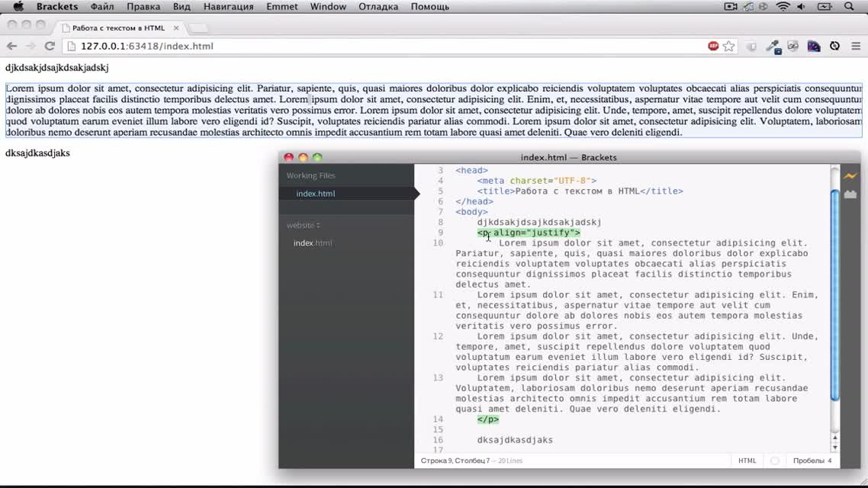Click the dark purple fan-shaped extension icon
Image resolution: width=868 pixels, height=488 pixels.
(814, 47)
